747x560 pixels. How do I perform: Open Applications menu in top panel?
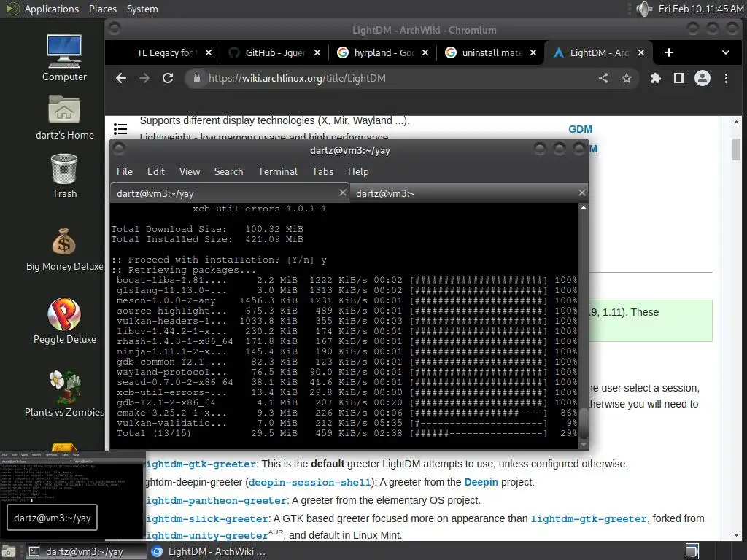[x=52, y=9]
